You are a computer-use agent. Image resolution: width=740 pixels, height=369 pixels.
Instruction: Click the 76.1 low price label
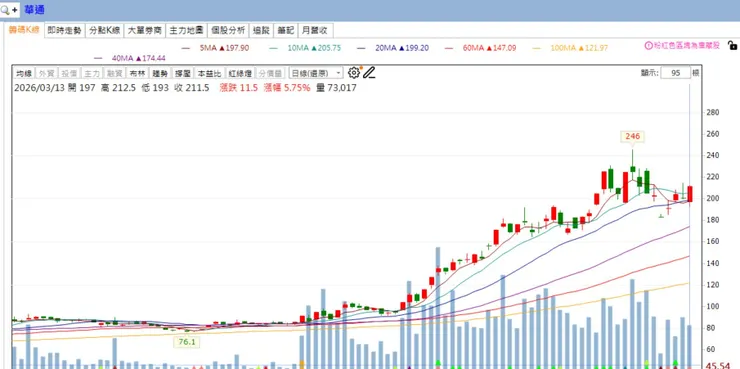click(x=186, y=342)
